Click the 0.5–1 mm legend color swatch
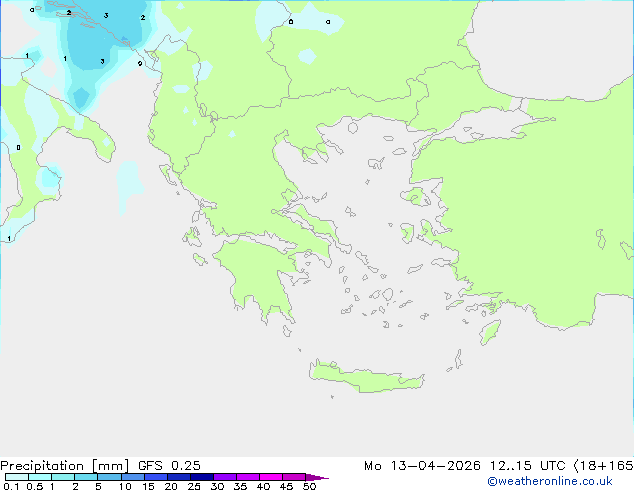This screenshot has width=634, height=490. pyautogui.click(x=40, y=477)
